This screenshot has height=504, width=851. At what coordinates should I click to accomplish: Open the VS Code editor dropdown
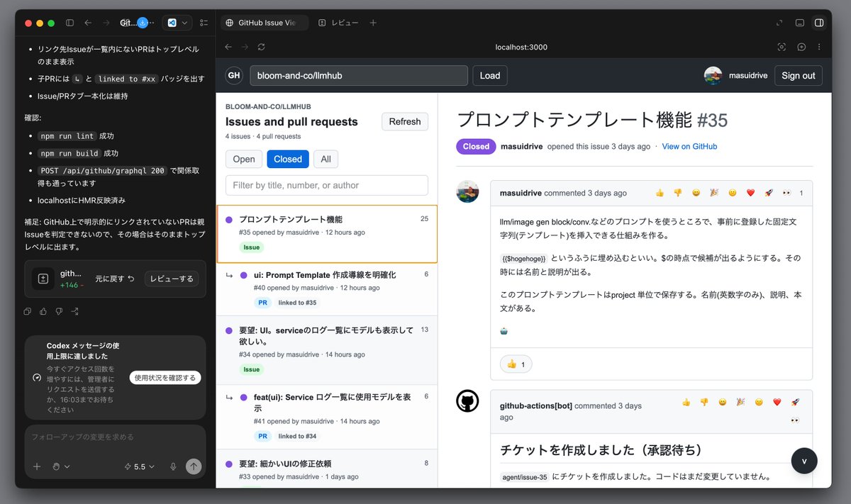click(177, 23)
